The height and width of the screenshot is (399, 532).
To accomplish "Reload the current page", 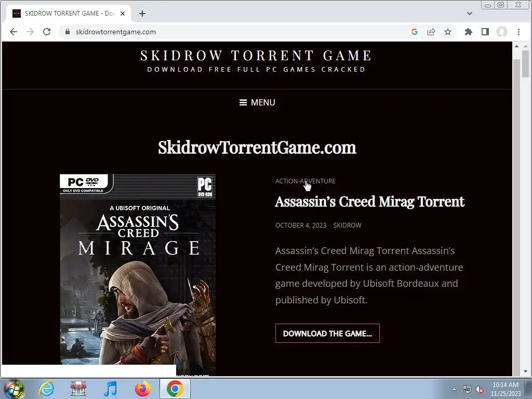I will point(47,32).
